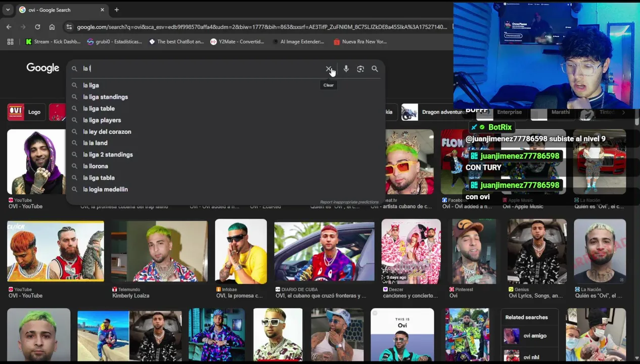
Task: View site information icon in address bar
Action: coord(69,27)
